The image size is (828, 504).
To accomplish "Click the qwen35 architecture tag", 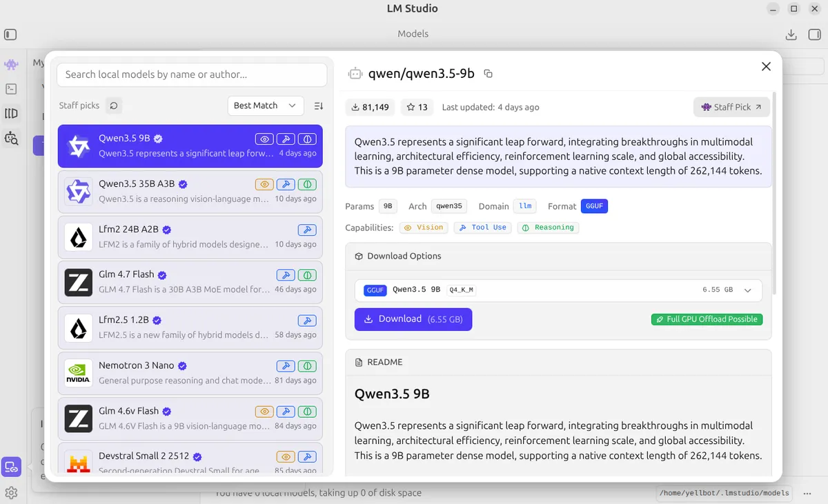I will tap(449, 206).
